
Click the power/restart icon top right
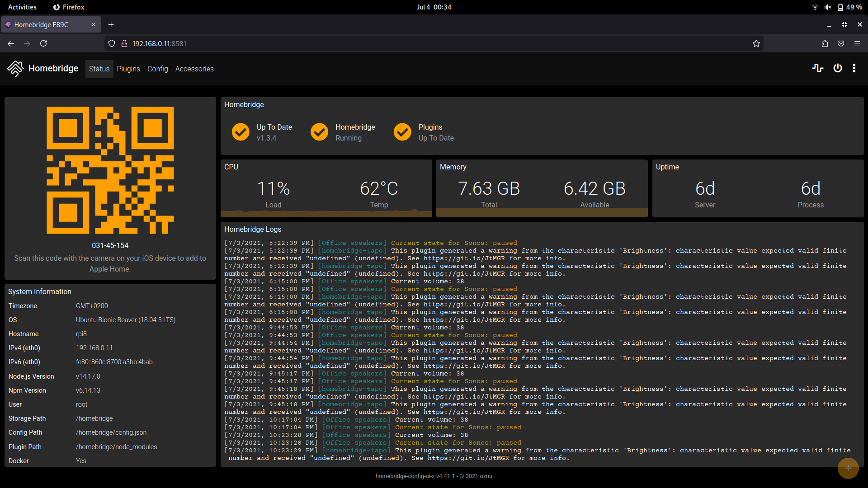[838, 69]
